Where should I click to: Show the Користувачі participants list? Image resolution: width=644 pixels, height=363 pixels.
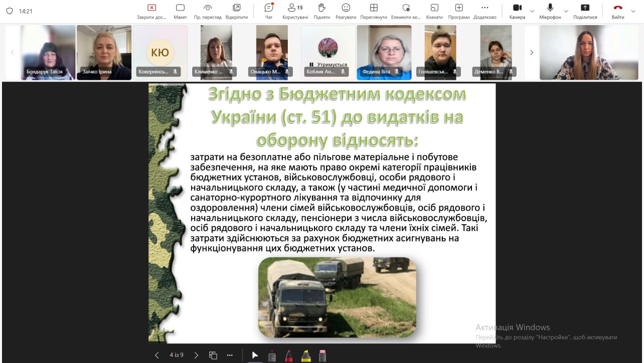coord(295,11)
